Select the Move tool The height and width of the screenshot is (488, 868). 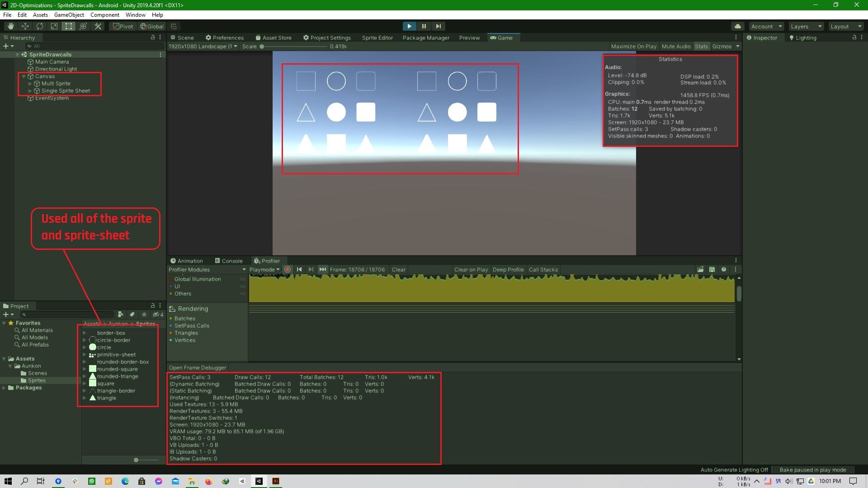pos(25,26)
